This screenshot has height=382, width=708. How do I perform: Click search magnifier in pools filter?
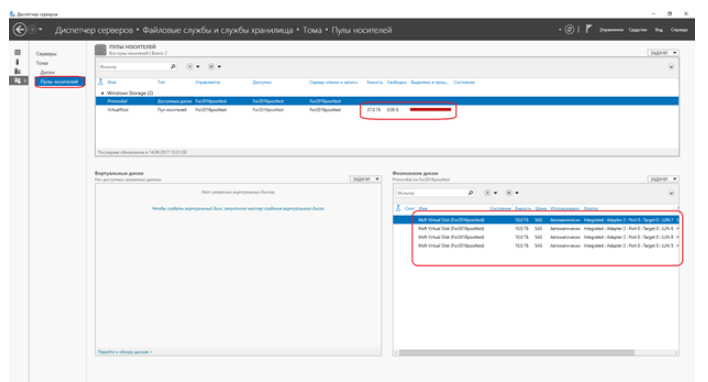tap(173, 67)
